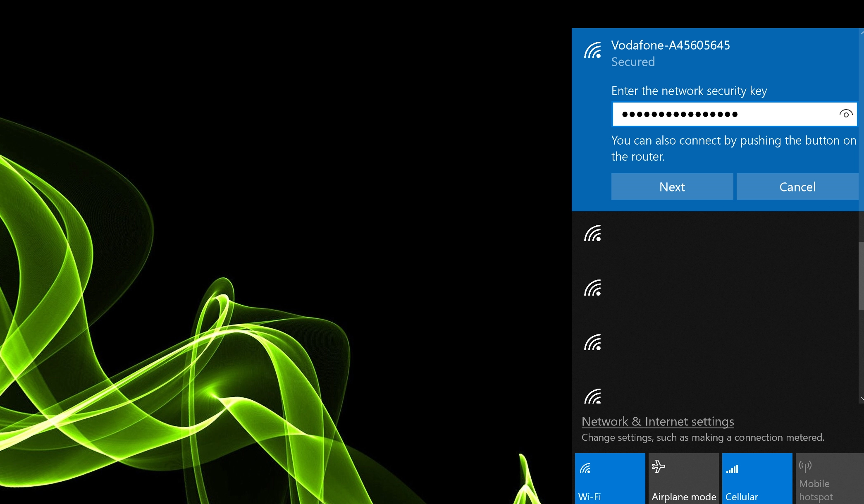Turn off Wi-Fi using the Wi-Fi tile
Image resolution: width=864 pixels, height=504 pixels.
[610, 478]
